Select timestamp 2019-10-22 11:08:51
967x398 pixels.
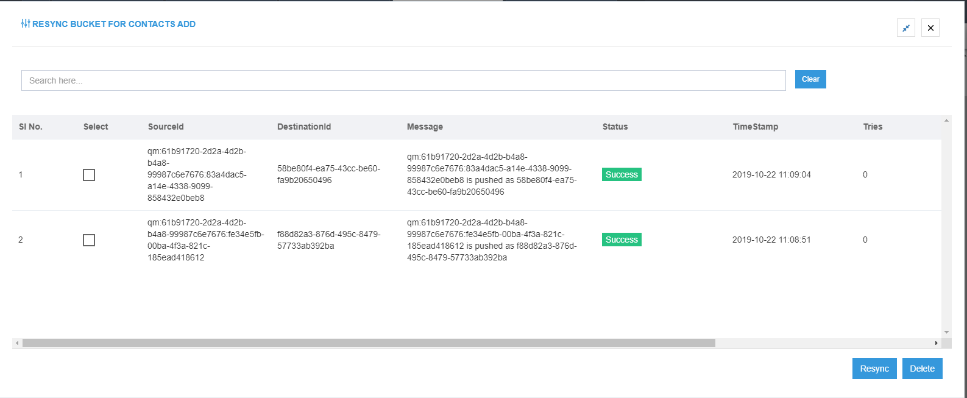point(772,239)
